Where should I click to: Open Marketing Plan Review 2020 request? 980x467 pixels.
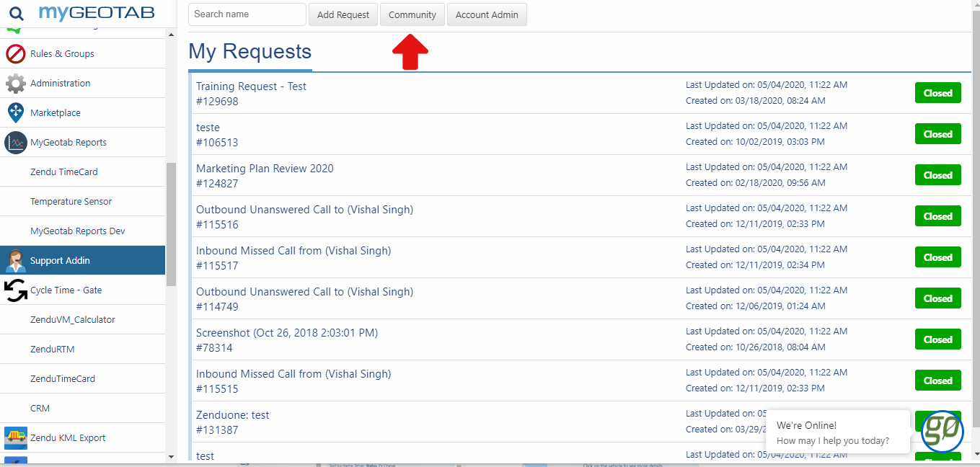[265, 169]
